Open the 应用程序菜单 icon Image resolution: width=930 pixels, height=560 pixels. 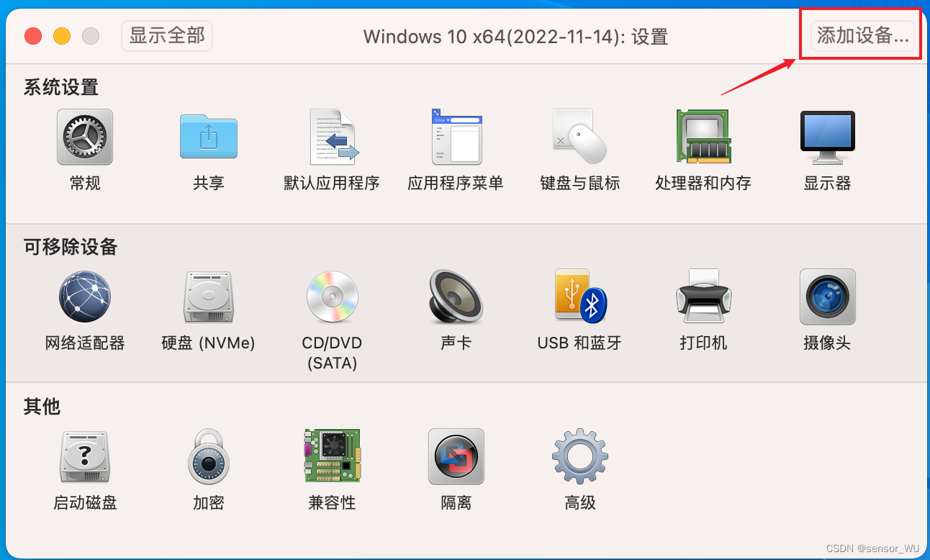point(456,137)
